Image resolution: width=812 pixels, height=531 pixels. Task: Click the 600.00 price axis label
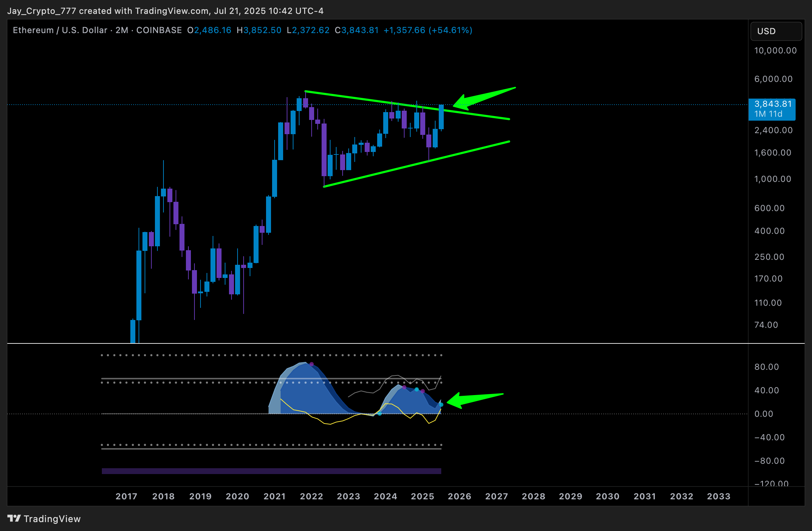point(769,208)
